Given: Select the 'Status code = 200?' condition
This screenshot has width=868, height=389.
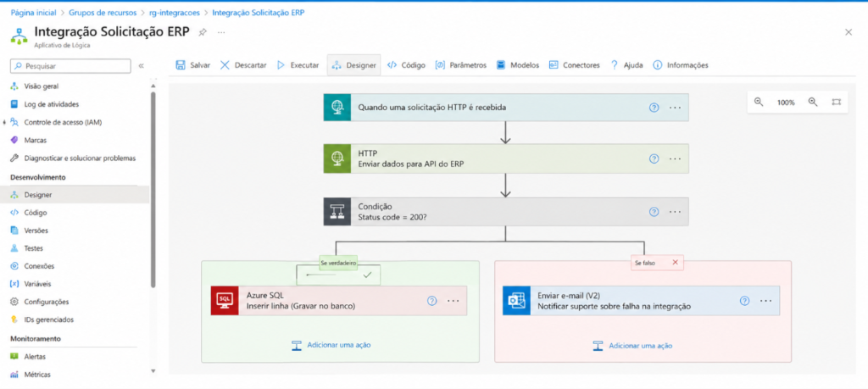Looking at the screenshot, I should (x=506, y=211).
